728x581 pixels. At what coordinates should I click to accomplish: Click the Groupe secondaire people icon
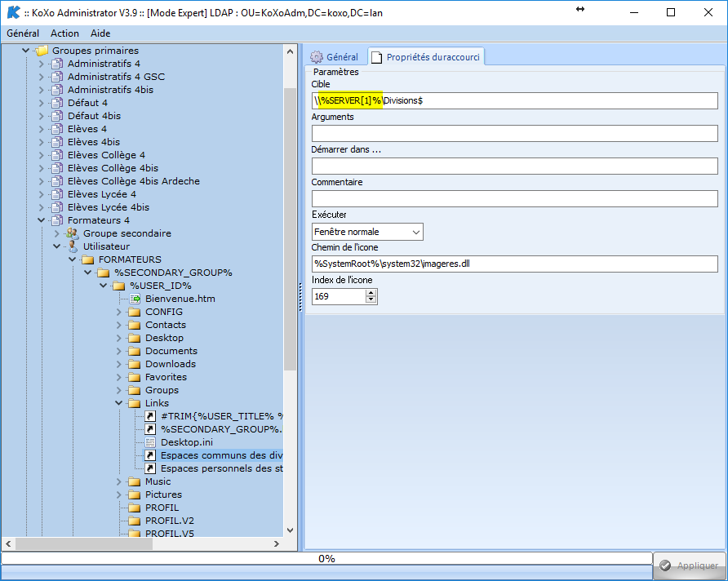[x=73, y=233]
